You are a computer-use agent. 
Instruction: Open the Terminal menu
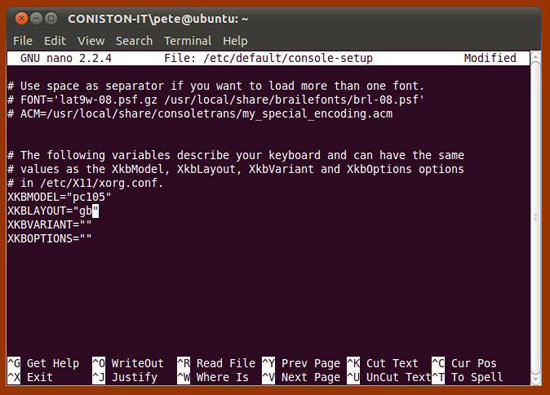coord(188,41)
